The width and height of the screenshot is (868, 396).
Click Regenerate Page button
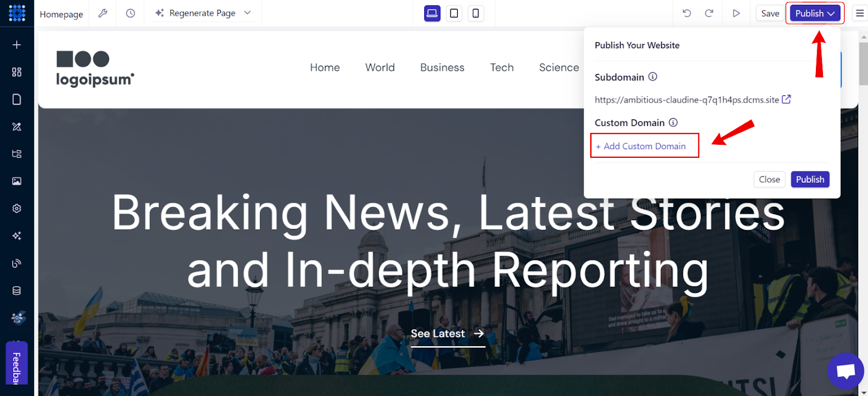[x=195, y=13]
